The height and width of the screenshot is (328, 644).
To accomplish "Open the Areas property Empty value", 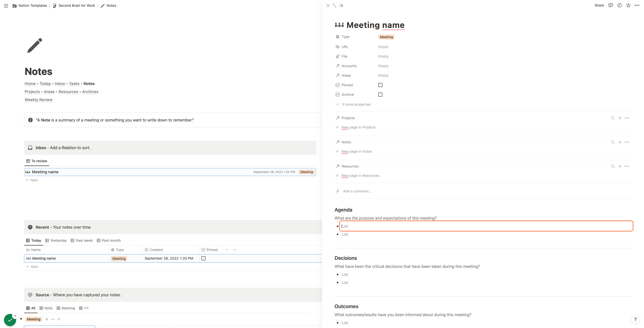I will [383, 75].
